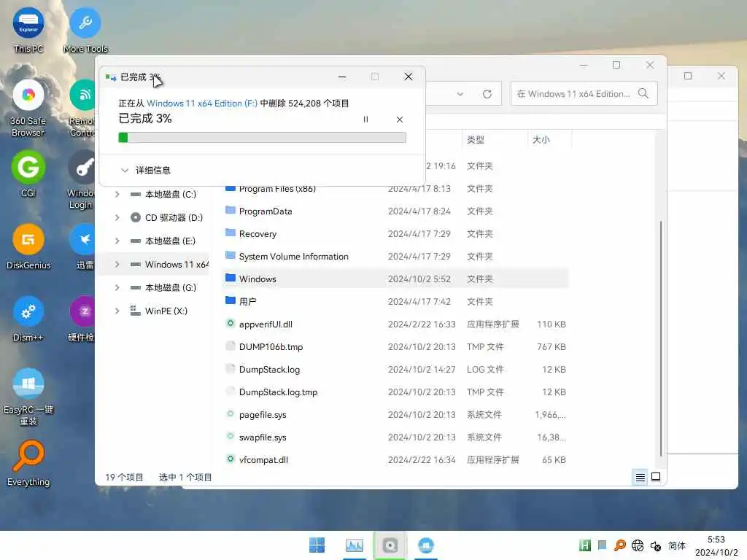The image size is (747, 560).
Task: Open the CGI desktop shortcut
Action: pos(28,174)
